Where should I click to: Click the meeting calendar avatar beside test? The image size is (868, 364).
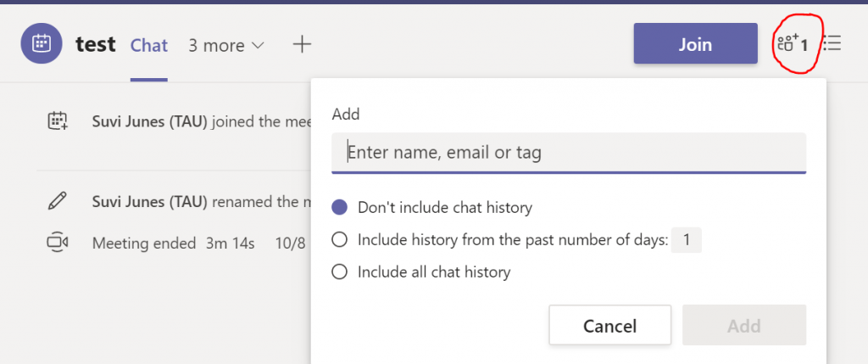[42, 45]
